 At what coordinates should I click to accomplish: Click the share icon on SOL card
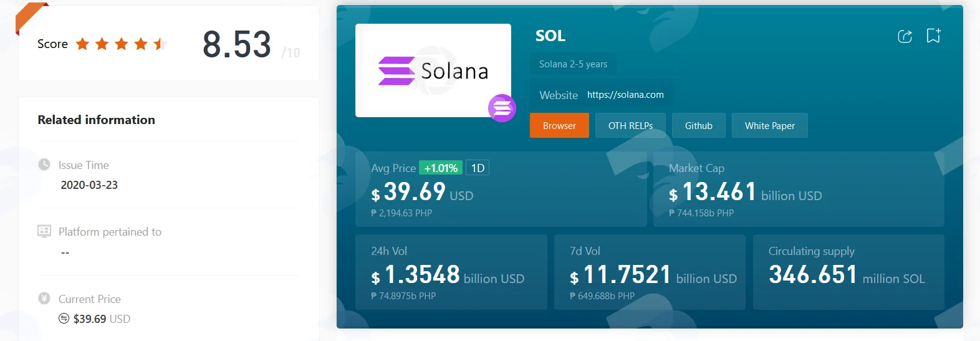[905, 36]
